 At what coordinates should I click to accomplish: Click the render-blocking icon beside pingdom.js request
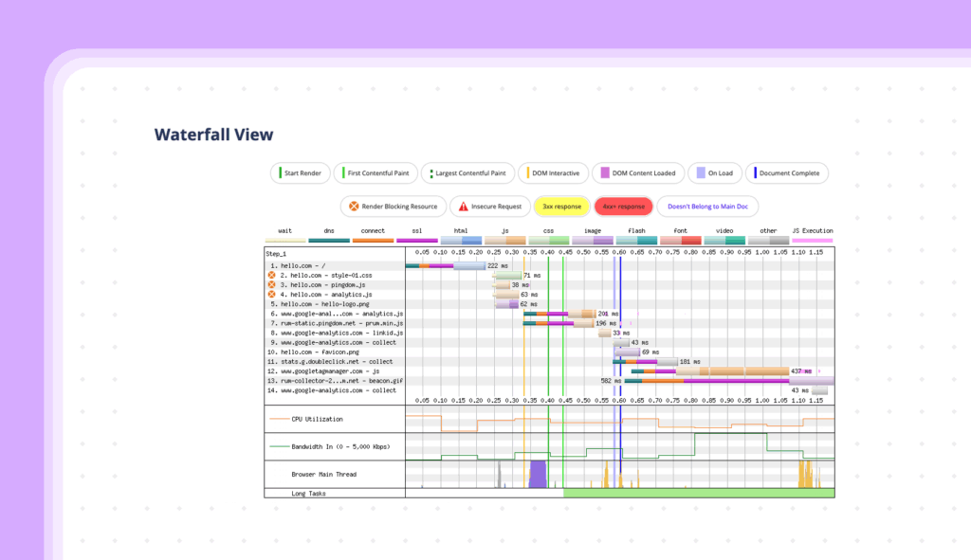coord(272,285)
